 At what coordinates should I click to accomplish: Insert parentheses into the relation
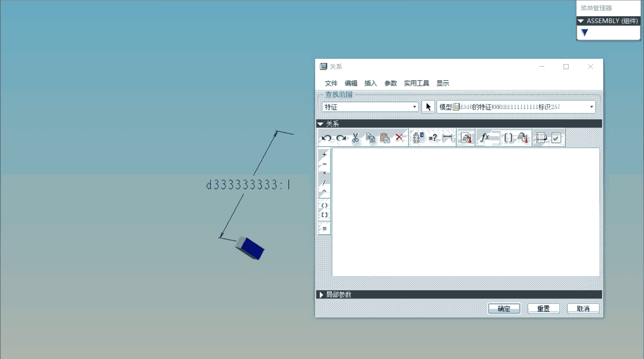pos(324,205)
